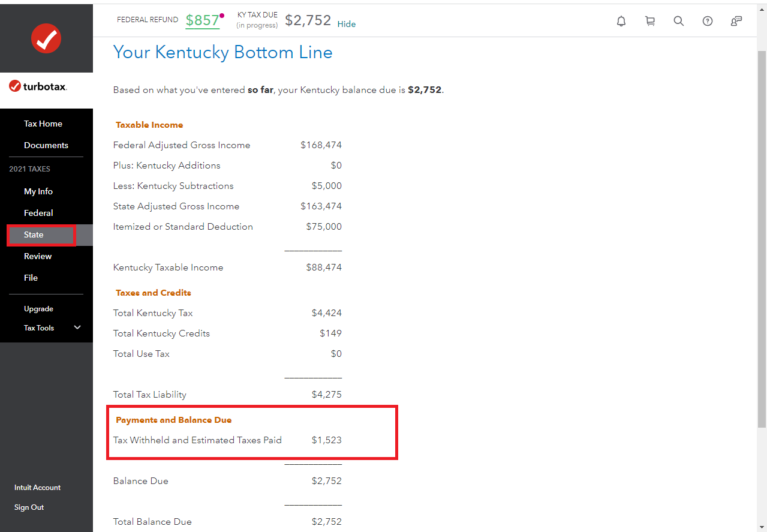Open the notifications bell
Viewport: 767px width, 532px height.
pos(621,21)
